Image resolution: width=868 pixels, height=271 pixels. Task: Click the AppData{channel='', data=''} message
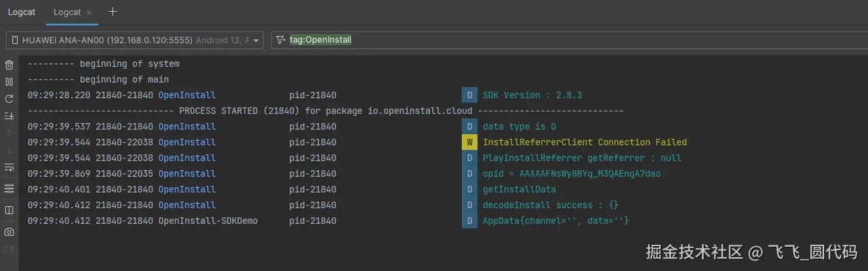click(x=556, y=221)
